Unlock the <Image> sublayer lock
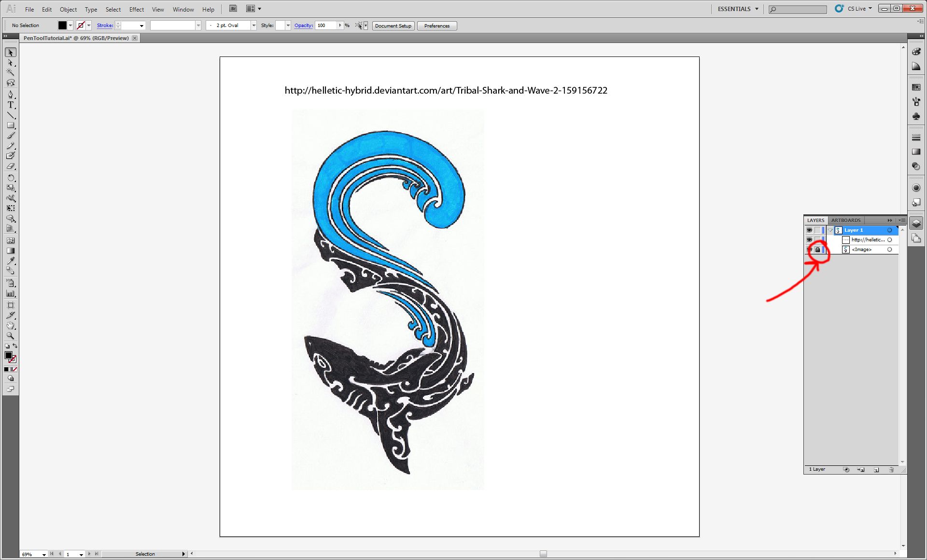Screen dimensions: 927x560 coord(817,250)
